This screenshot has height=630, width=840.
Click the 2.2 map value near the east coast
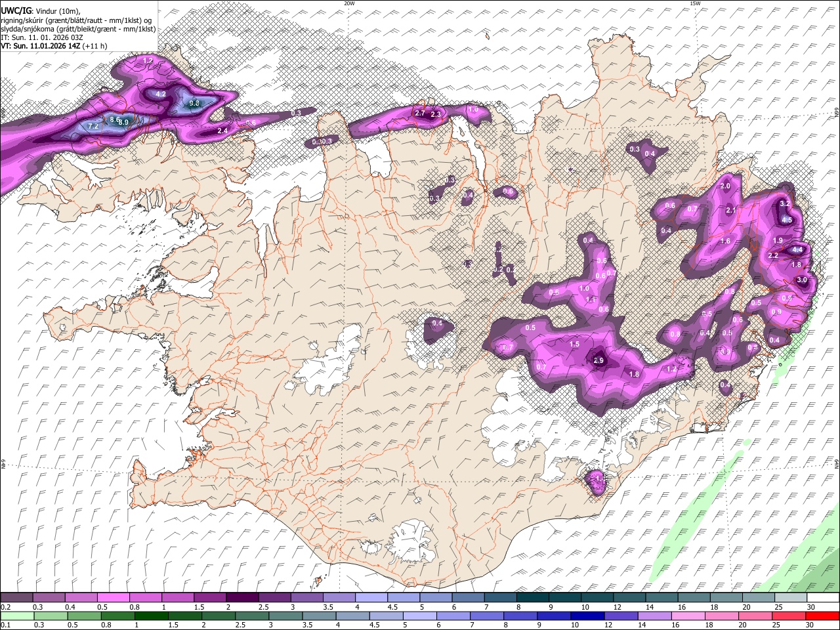773,256
